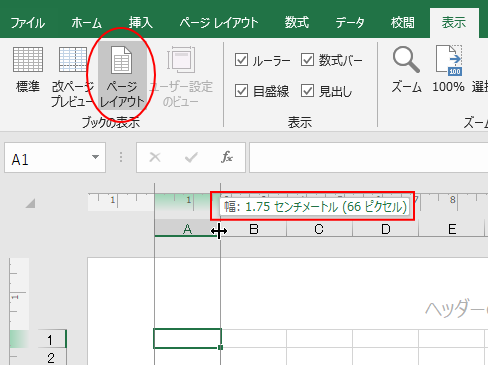Click into the formula bar input
Viewport: 488px width, 365px height.
coord(368,158)
